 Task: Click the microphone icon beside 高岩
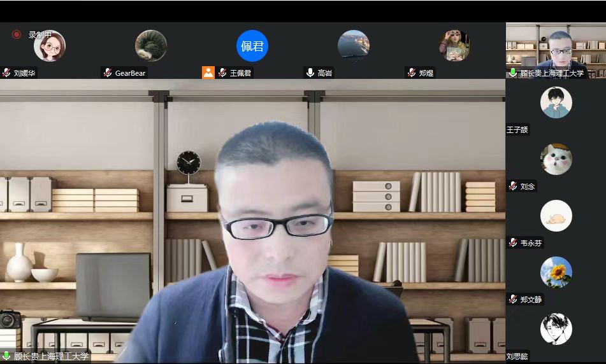pos(310,73)
